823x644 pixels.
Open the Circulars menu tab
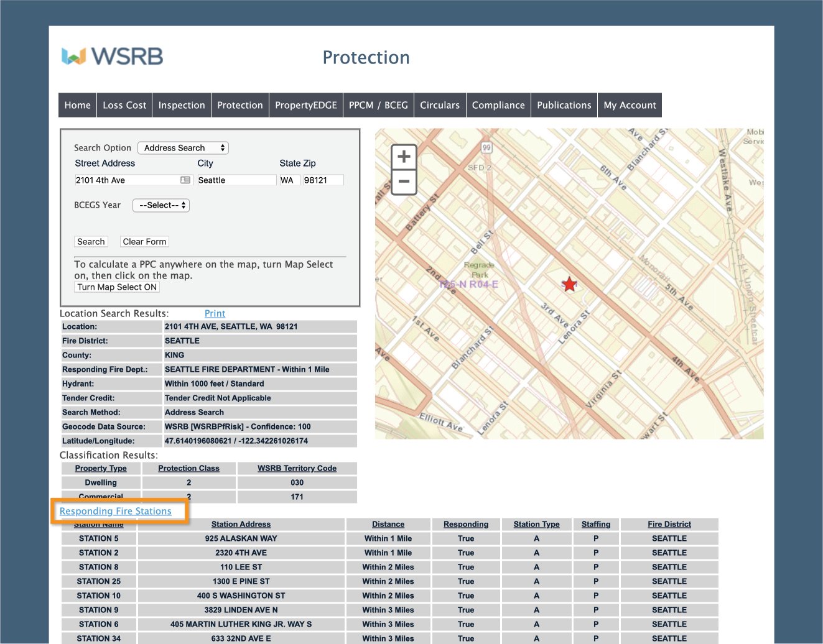tap(440, 105)
